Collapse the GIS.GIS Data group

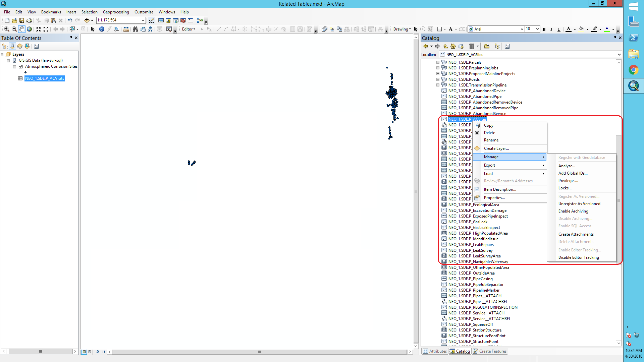[8, 61]
